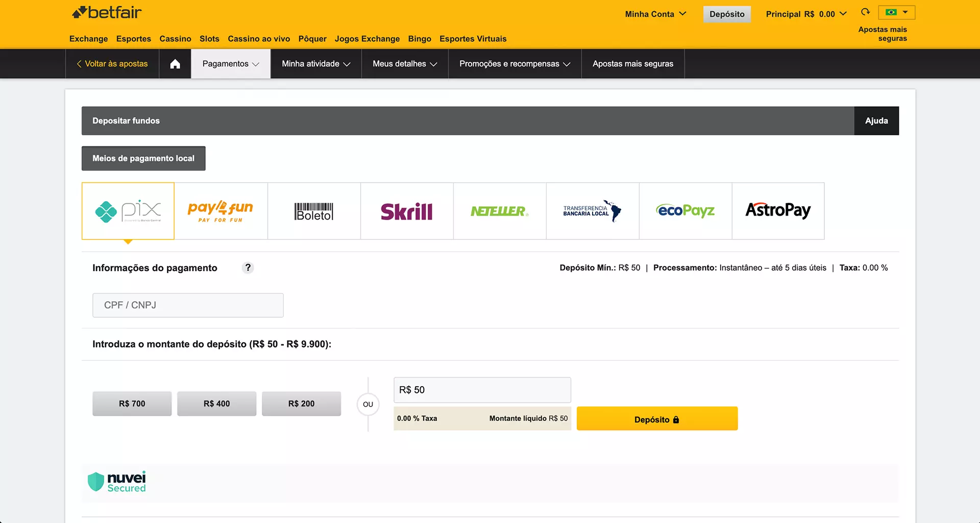980x523 pixels.
Task: Open Jogos Exchange section
Action: point(367,39)
